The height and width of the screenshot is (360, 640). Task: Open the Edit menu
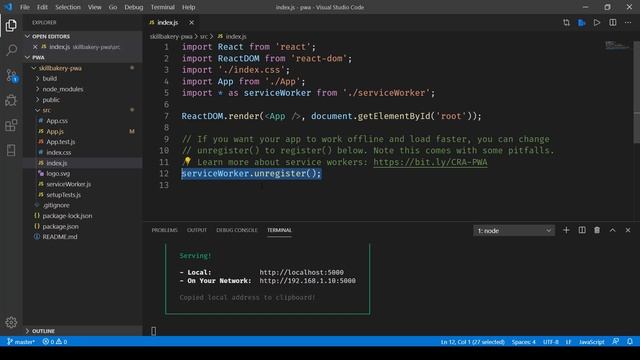click(x=42, y=7)
